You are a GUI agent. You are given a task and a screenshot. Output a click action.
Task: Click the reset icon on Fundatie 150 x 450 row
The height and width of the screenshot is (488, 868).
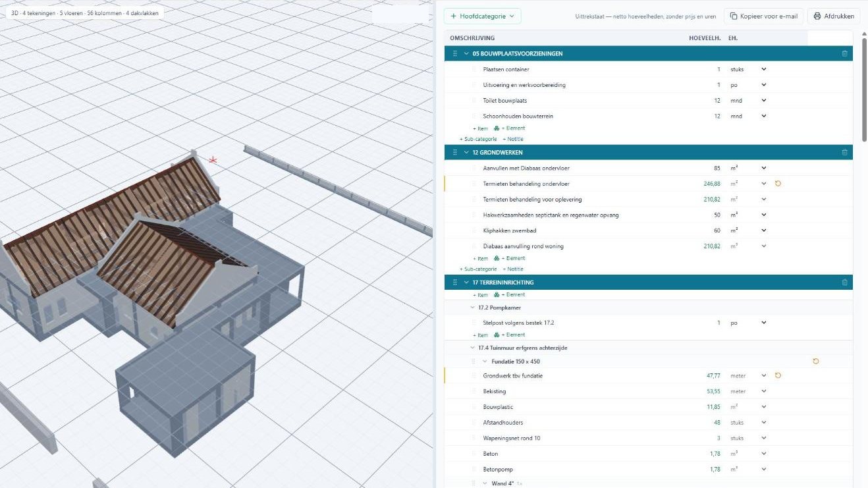click(816, 361)
